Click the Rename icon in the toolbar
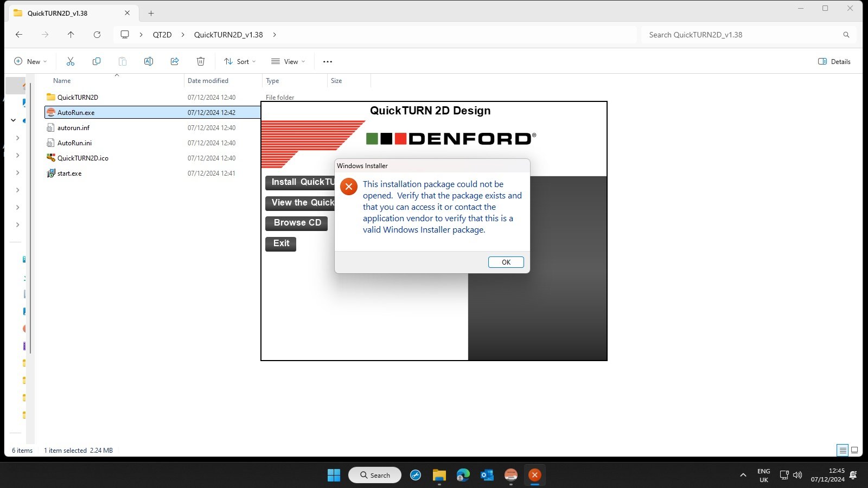 149,61
